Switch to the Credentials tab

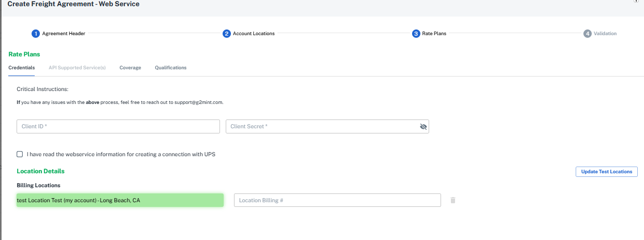click(x=22, y=68)
